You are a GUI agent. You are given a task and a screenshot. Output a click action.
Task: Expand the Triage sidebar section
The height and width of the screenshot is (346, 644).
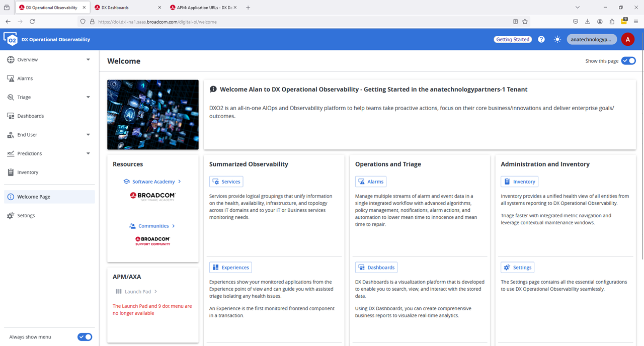(88, 98)
